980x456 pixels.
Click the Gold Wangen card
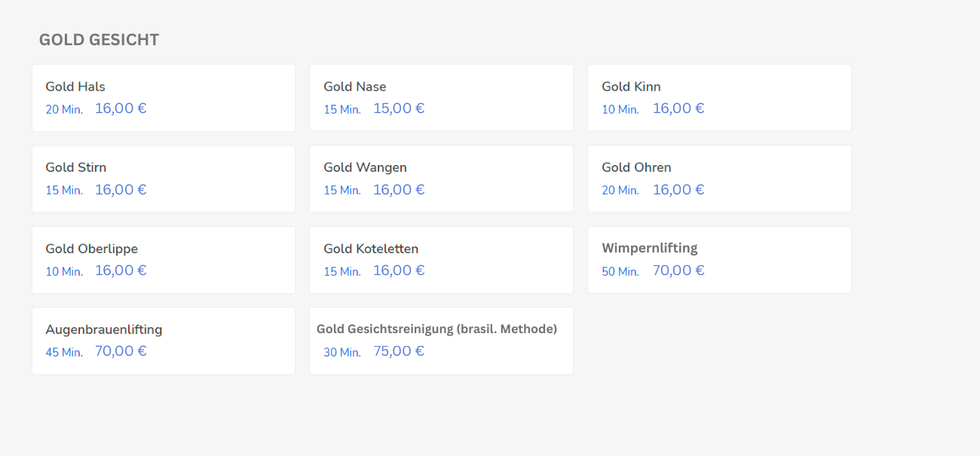coord(441,179)
